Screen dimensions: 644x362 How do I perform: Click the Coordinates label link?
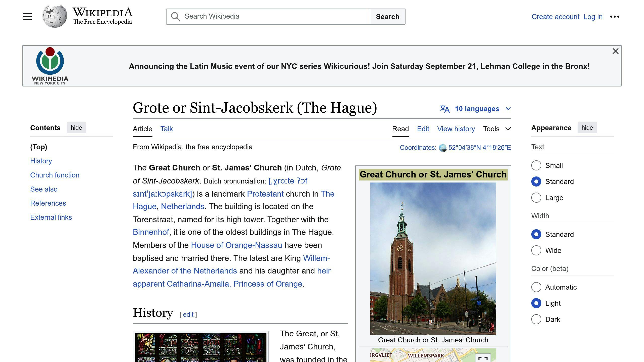click(x=417, y=148)
